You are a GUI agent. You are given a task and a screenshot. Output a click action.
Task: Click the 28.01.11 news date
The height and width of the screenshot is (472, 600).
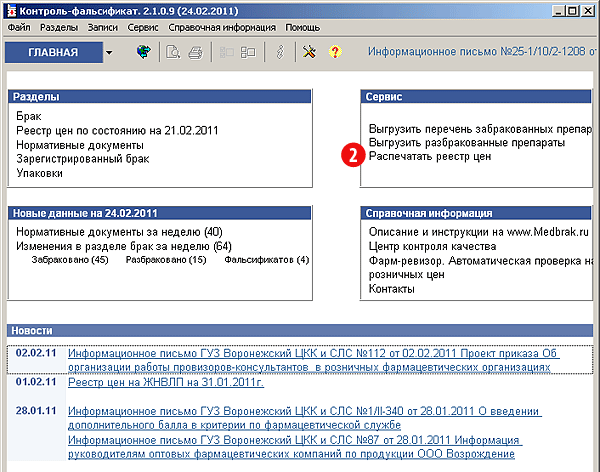click(x=36, y=410)
